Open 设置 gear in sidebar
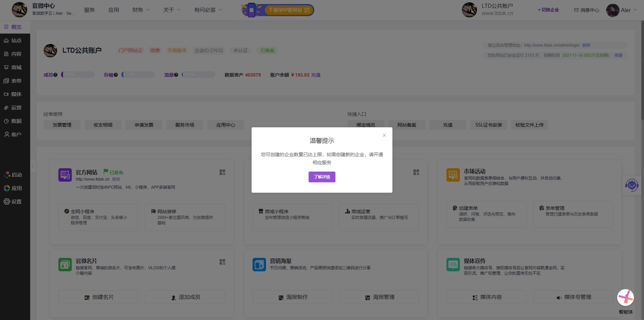644x320 pixels. (x=13, y=201)
